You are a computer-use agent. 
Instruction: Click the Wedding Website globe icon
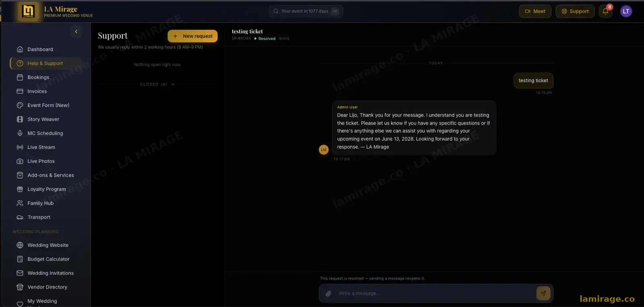pos(20,245)
